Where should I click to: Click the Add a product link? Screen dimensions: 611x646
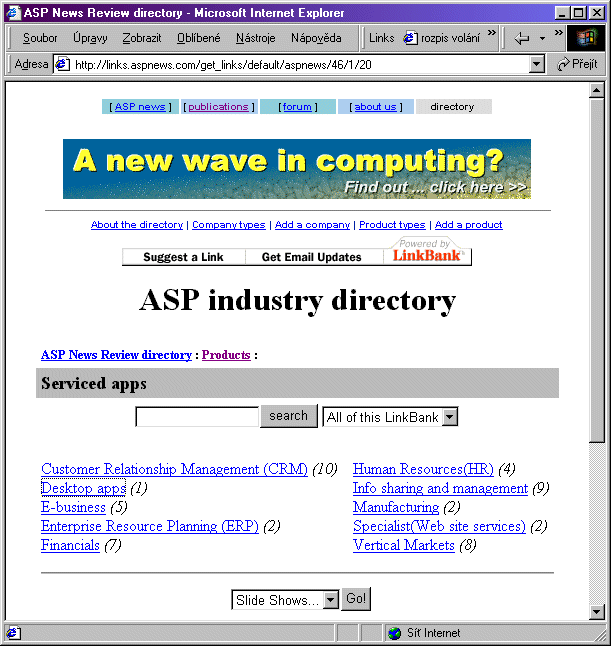pos(468,225)
